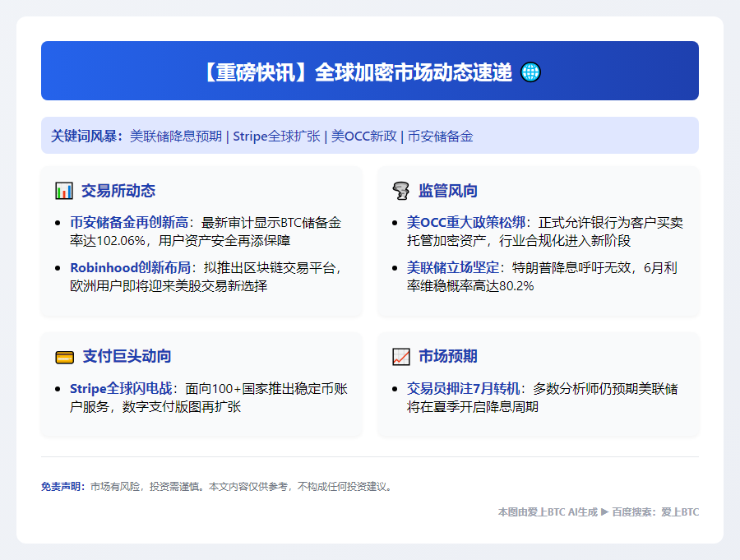This screenshot has width=740, height=560.
Task: Click the 交易所动态 section heading
Action: (118, 191)
